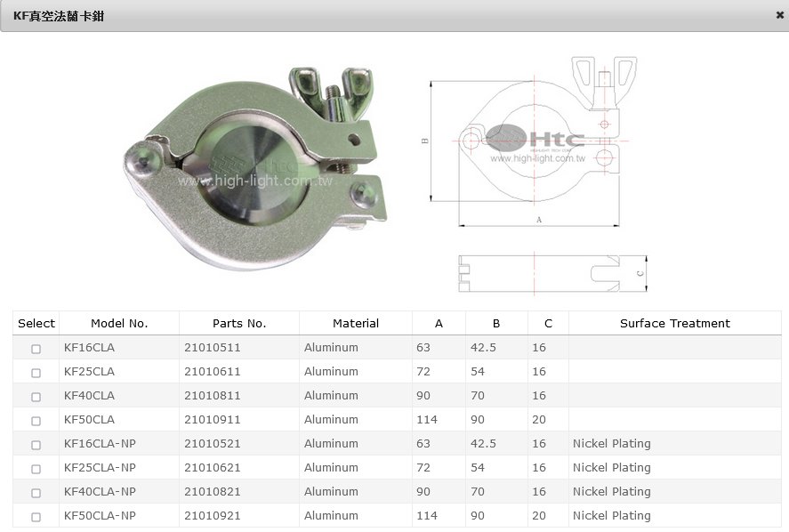
Task: Click the KF50CLA-NP model name
Action: click(x=100, y=516)
